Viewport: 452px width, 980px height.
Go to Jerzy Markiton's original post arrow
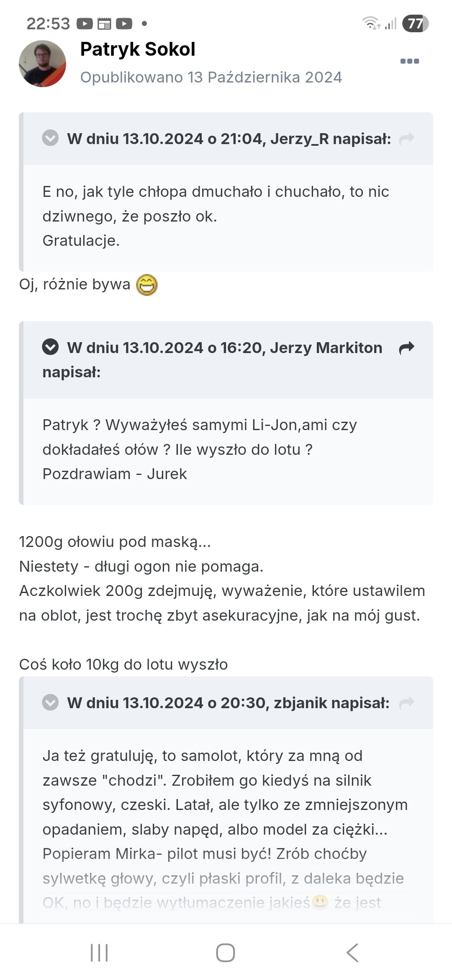[x=406, y=348]
